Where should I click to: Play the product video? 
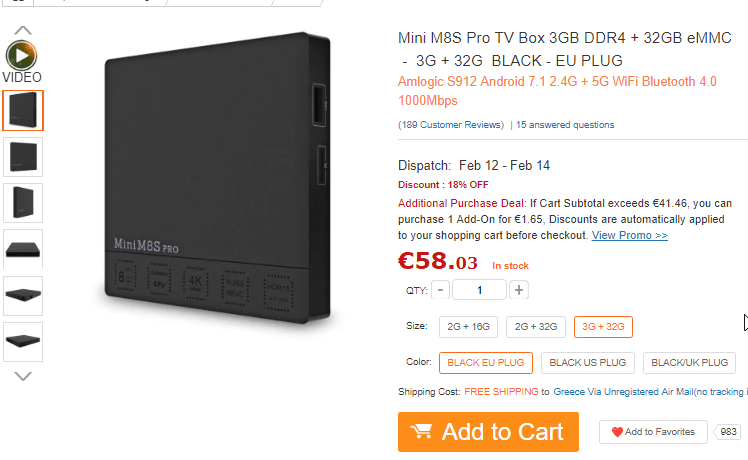tap(21, 56)
